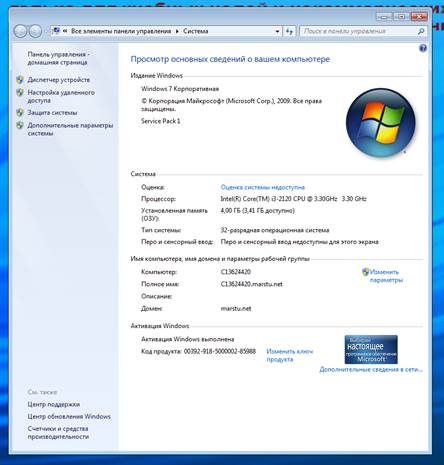The image size is (444, 465).
Task: Click the full name C13624420.marstu.net
Action: [x=252, y=284]
